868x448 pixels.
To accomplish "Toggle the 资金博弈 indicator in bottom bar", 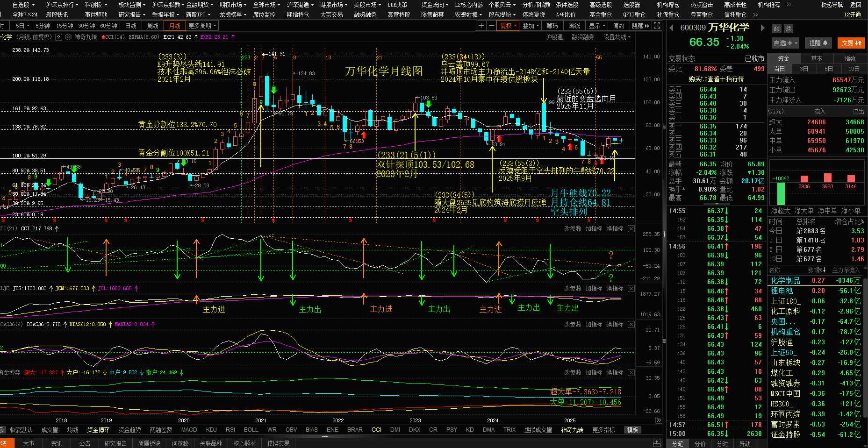I will [x=98, y=430].
